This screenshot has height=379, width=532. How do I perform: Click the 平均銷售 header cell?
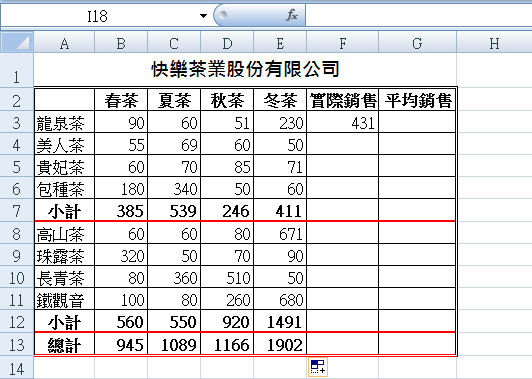(417, 99)
